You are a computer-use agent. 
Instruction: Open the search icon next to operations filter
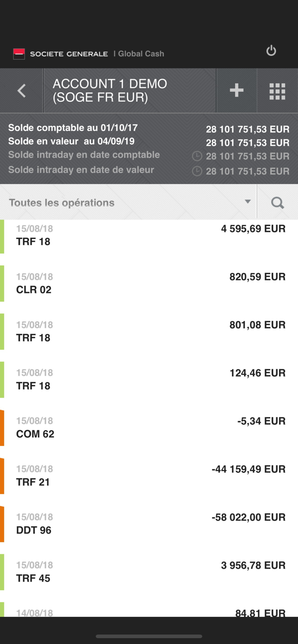click(x=277, y=202)
